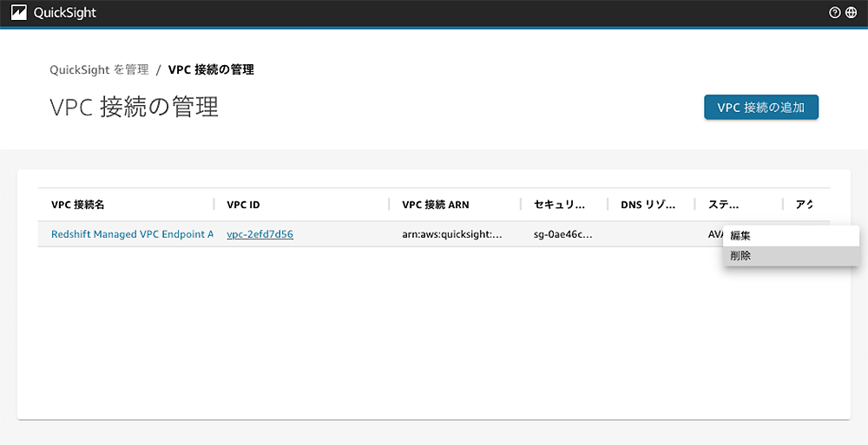This screenshot has height=445, width=868.
Task: Open the language globe icon
Action: (852, 13)
